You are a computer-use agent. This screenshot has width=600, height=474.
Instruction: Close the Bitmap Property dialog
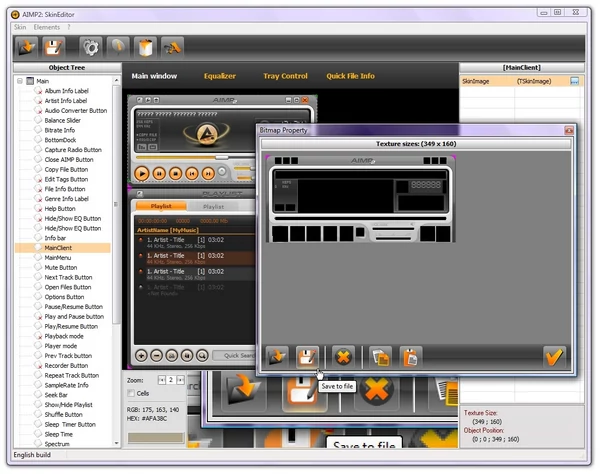[569, 130]
